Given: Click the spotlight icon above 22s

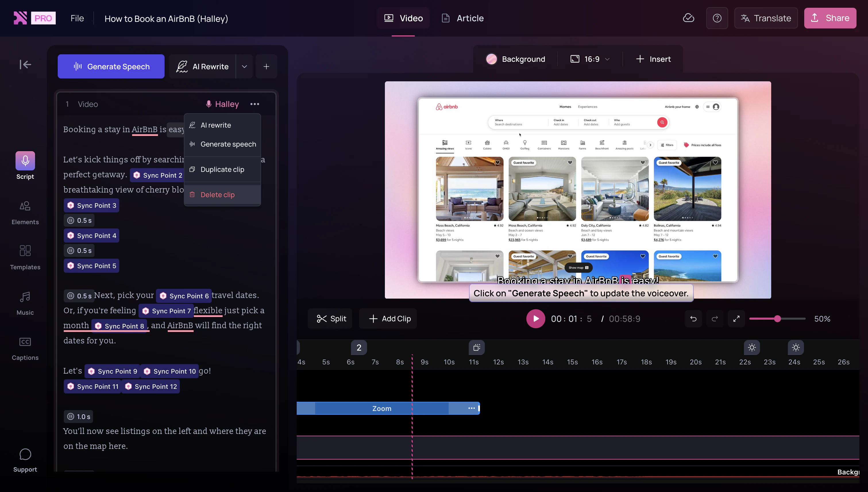Looking at the screenshot, I should coord(752,347).
